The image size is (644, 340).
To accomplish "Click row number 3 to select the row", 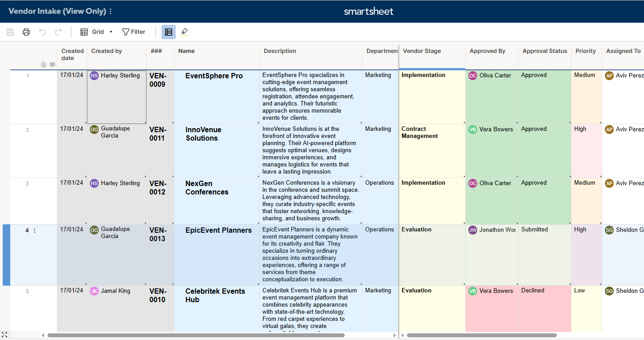I will 28,184.
